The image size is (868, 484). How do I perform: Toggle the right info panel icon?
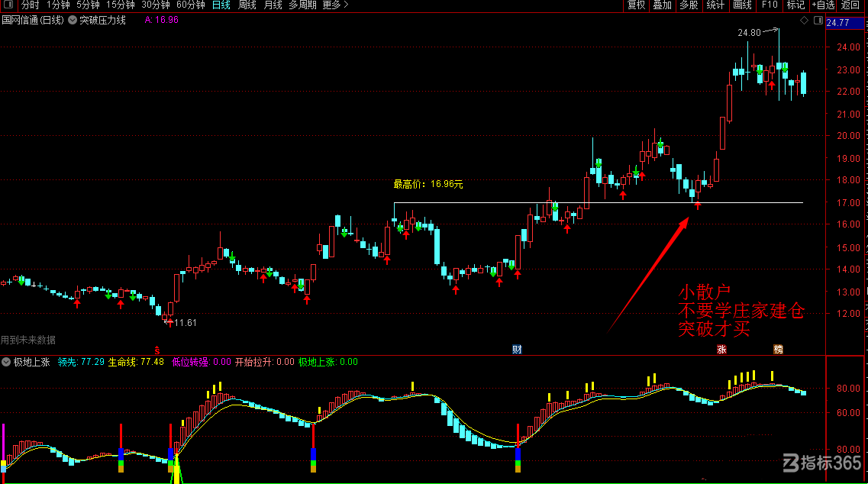(818, 21)
